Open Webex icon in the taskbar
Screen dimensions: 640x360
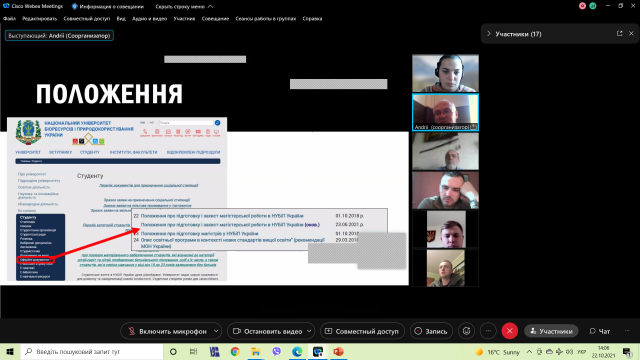[x=318, y=351]
